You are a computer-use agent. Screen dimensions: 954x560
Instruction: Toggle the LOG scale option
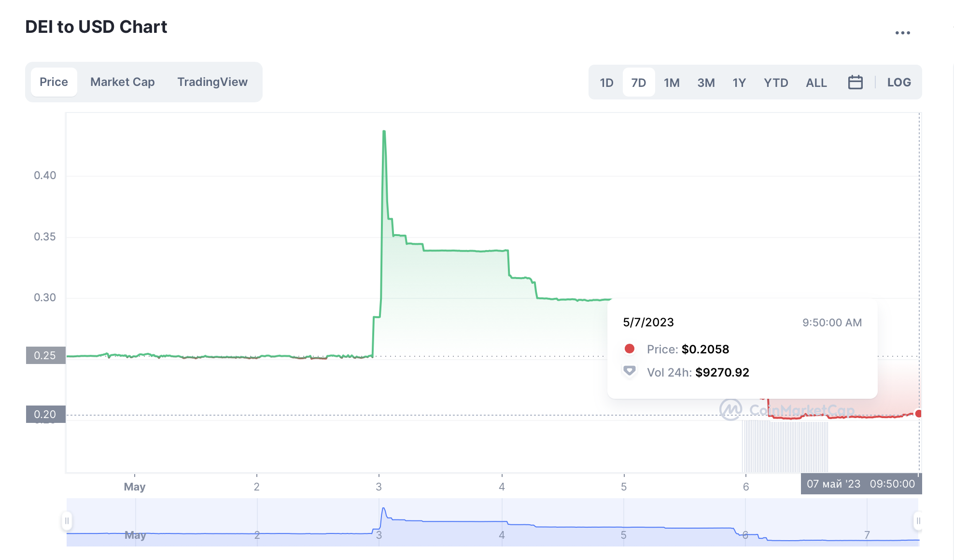click(x=898, y=82)
